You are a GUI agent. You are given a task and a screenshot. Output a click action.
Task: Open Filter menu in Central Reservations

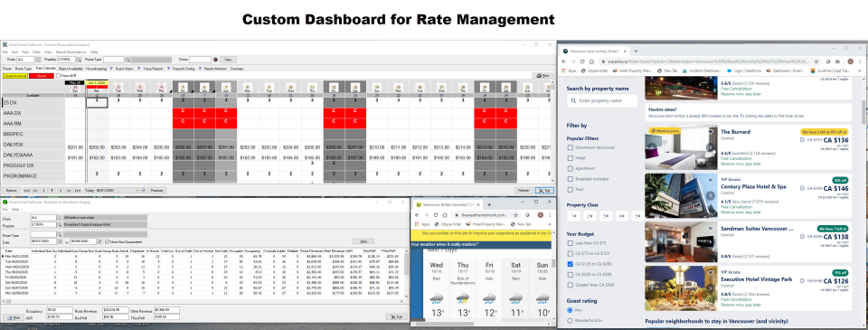[x=36, y=52]
